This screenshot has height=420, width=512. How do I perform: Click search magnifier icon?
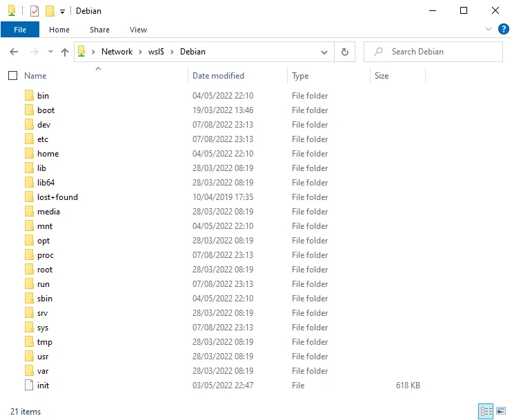coord(378,52)
